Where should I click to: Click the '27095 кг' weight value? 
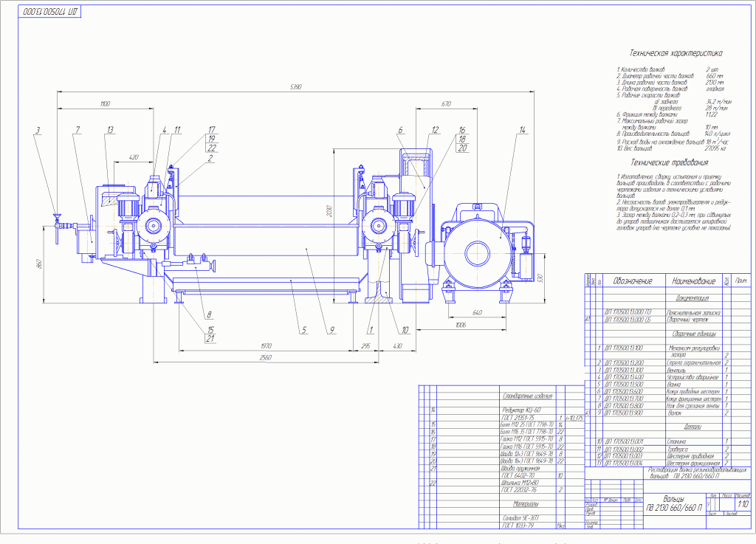point(715,148)
